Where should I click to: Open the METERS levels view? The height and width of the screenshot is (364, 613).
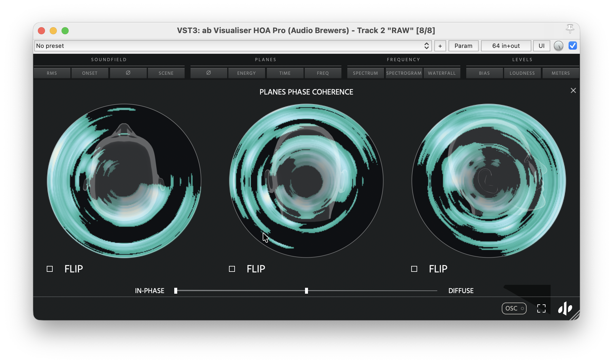tap(561, 73)
